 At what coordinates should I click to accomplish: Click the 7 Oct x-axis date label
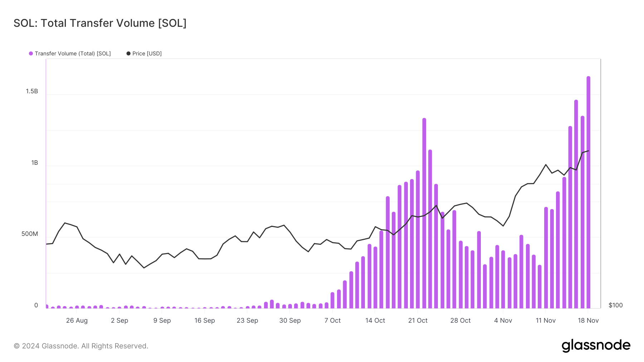point(332,321)
